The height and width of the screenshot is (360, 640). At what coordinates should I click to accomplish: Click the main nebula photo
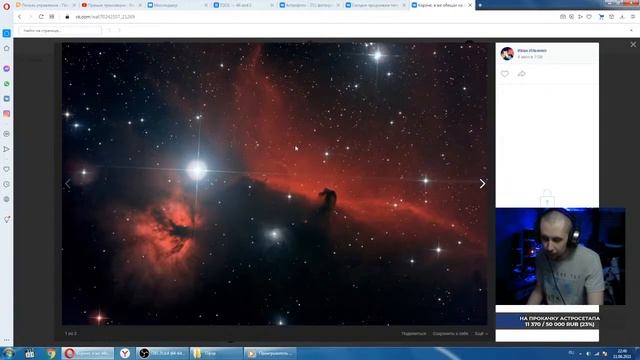pyautogui.click(x=274, y=184)
